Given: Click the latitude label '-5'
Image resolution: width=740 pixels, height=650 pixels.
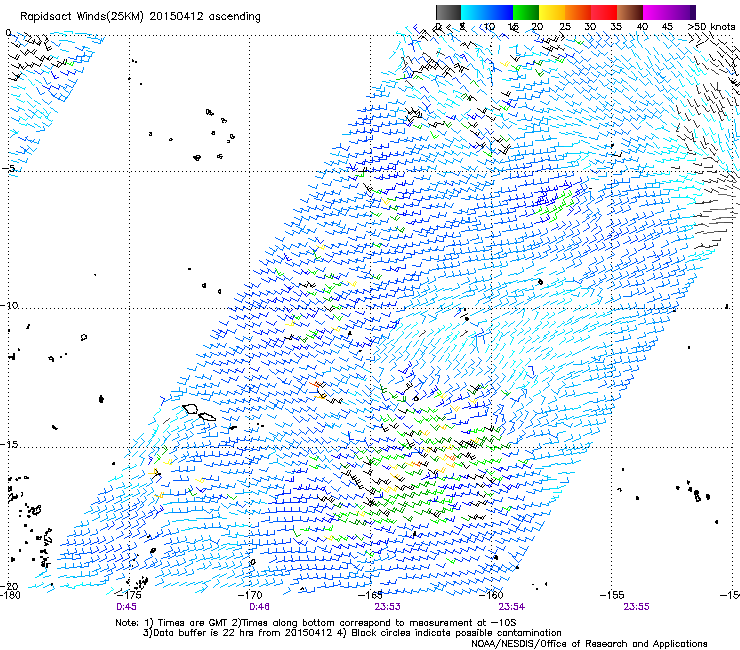Looking at the screenshot, I should (x=8, y=169).
